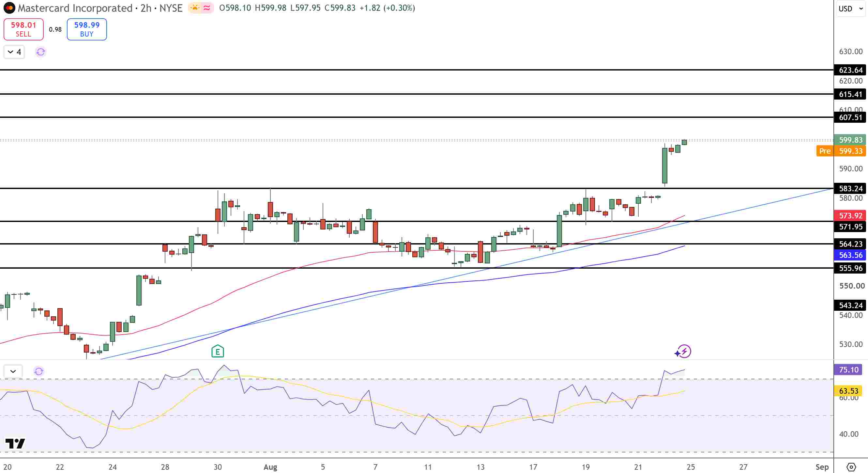Click the TradingView logo in the corner
Screen dimensions: 868x473
pos(15,443)
